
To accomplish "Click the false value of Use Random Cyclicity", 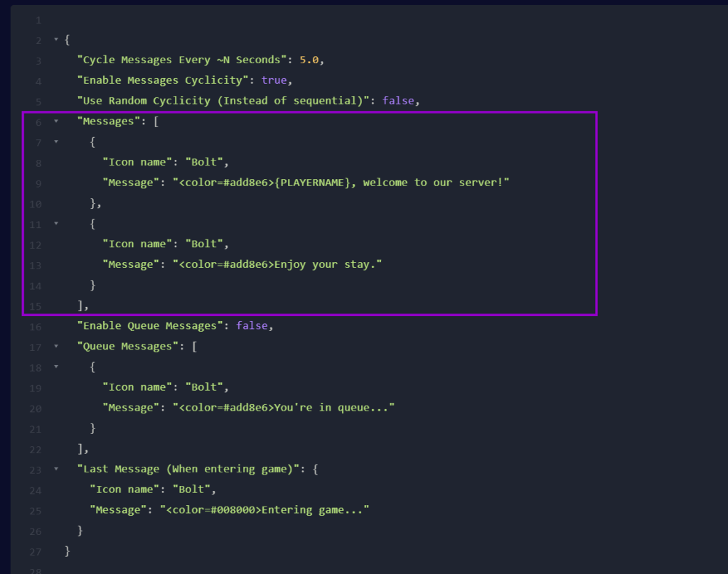I will (398, 101).
